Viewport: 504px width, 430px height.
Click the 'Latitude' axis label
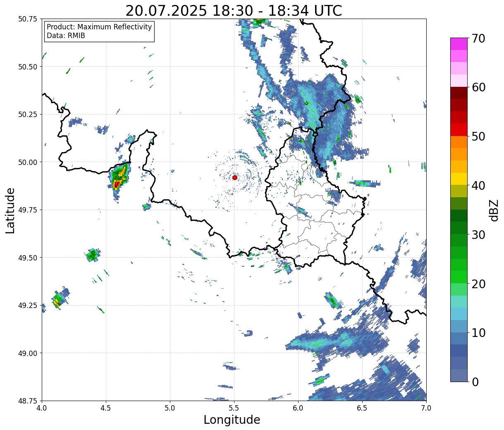10,210
